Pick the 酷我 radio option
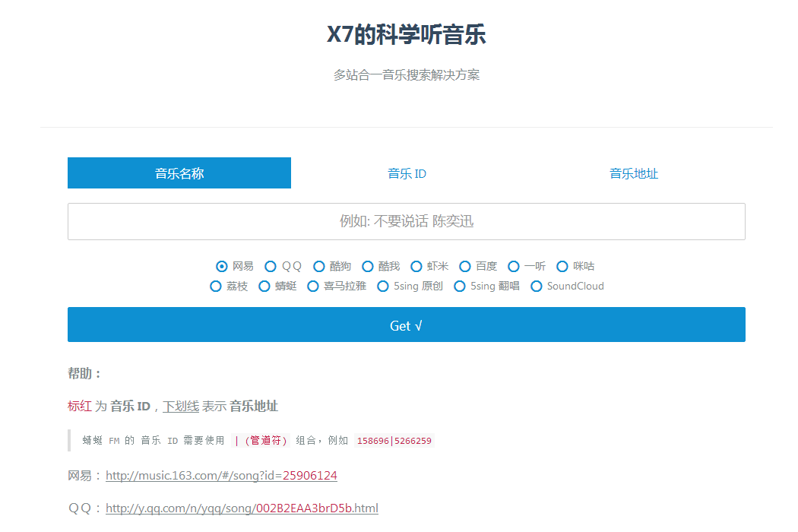 click(367, 266)
